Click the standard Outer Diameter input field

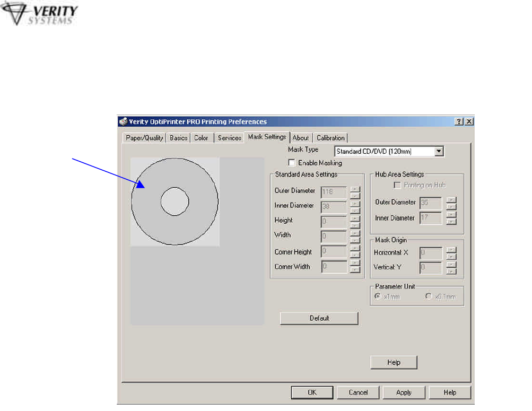point(334,191)
